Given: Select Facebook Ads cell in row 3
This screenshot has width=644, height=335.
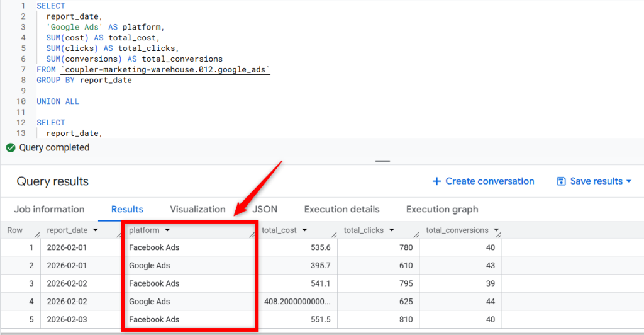Looking at the screenshot, I should pyautogui.click(x=154, y=283).
